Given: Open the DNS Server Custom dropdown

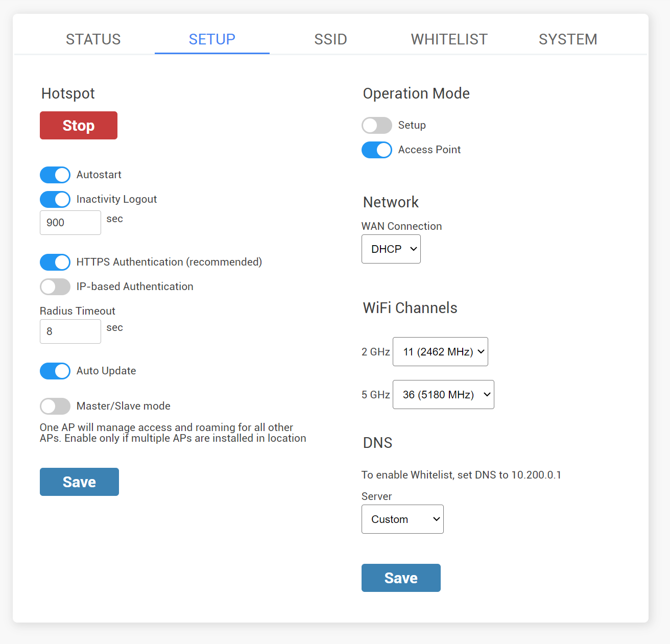Looking at the screenshot, I should [x=402, y=519].
